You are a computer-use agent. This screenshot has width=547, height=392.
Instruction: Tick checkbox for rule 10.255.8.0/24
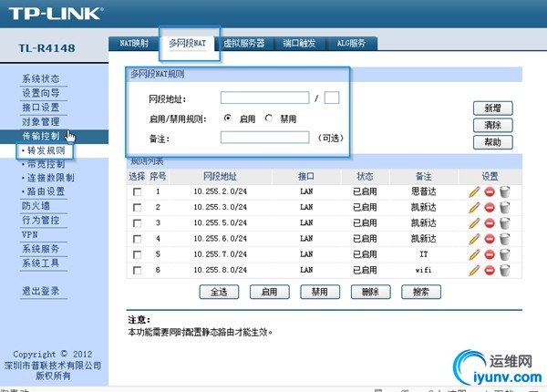[138, 271]
